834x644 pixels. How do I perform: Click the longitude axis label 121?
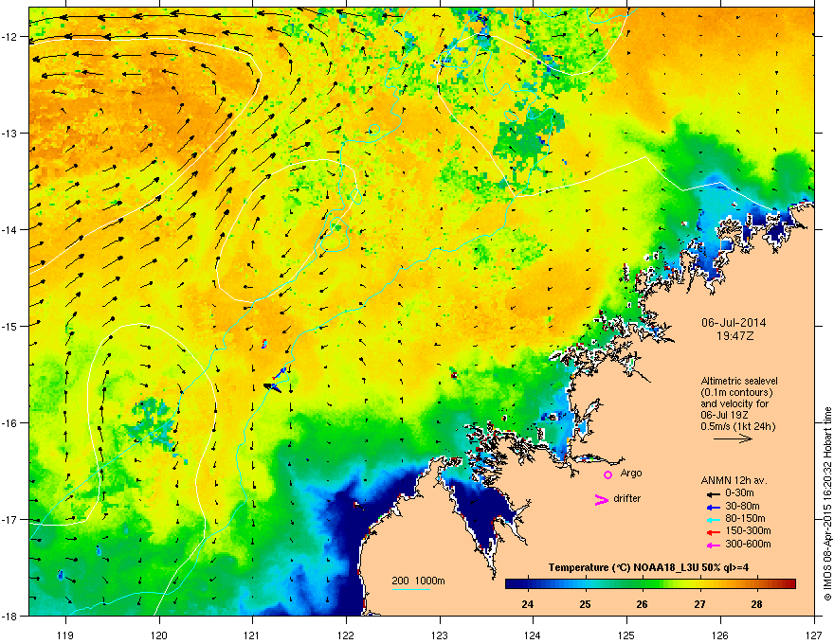[x=253, y=635]
